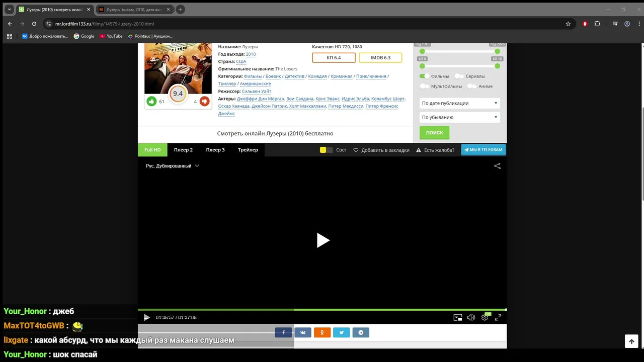
Task: Click the share icon in the player
Action: (497, 166)
